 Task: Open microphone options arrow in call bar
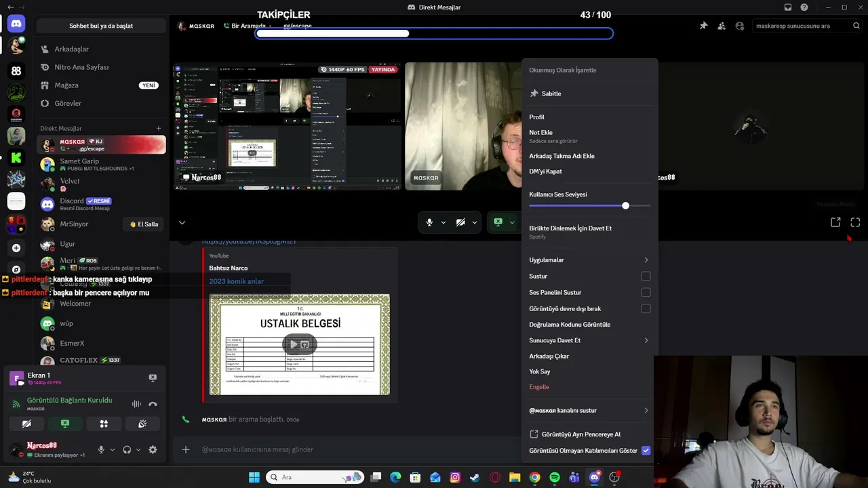443,222
